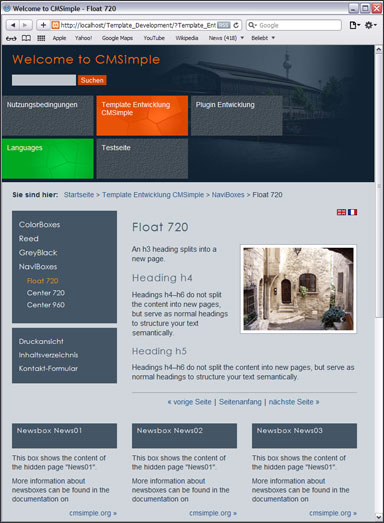The width and height of the screenshot is (384, 523).
Task: Show the Top Sites grid icon
Action: click(x=41, y=38)
